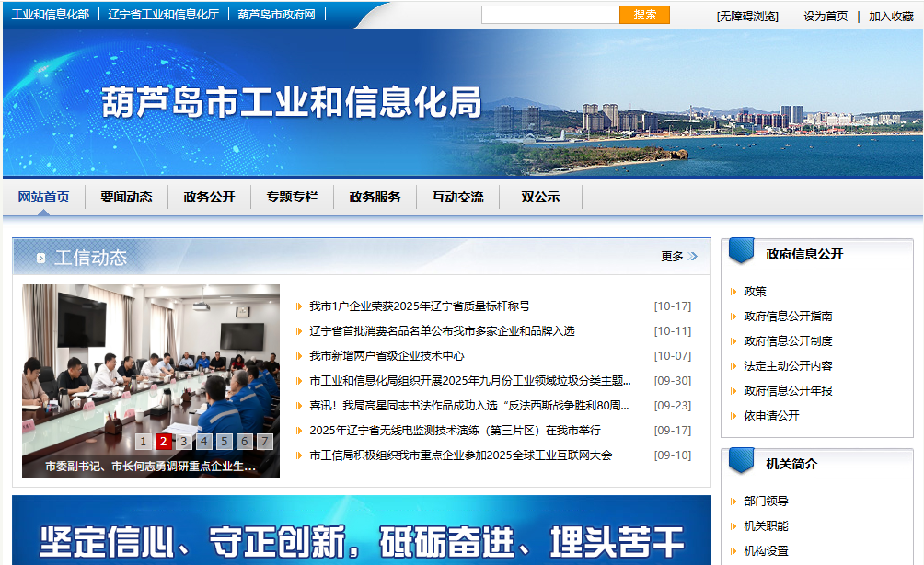This screenshot has width=924, height=565.
Task: Click the orange arrow bullet before 政策
Action: click(x=733, y=292)
